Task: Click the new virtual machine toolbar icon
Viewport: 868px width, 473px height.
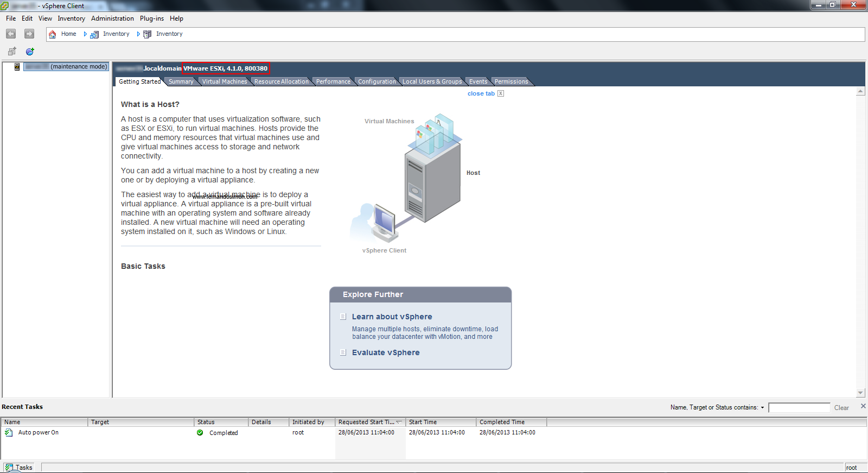Action: (x=12, y=52)
